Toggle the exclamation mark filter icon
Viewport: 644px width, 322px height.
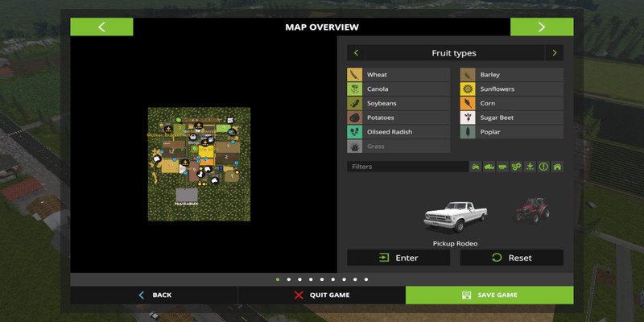click(x=543, y=167)
